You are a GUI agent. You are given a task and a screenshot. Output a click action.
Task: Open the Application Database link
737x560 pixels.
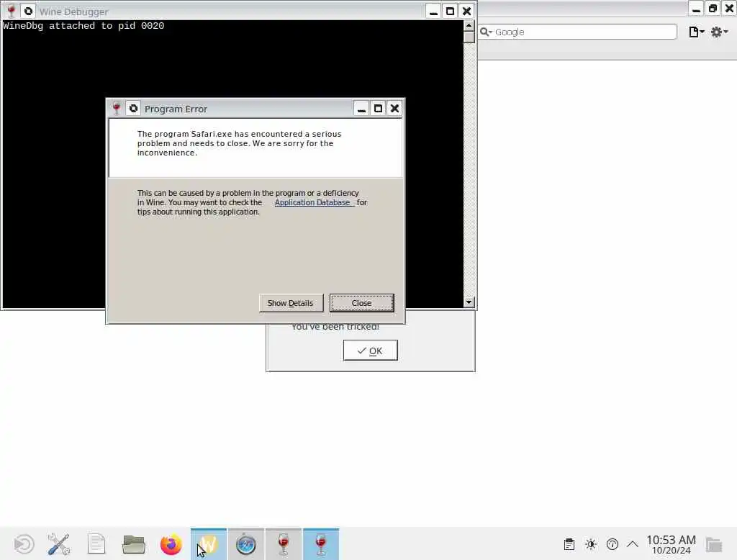coord(313,203)
